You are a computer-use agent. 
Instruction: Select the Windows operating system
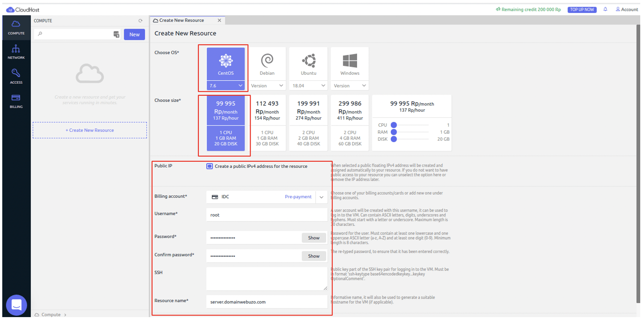[x=350, y=64]
